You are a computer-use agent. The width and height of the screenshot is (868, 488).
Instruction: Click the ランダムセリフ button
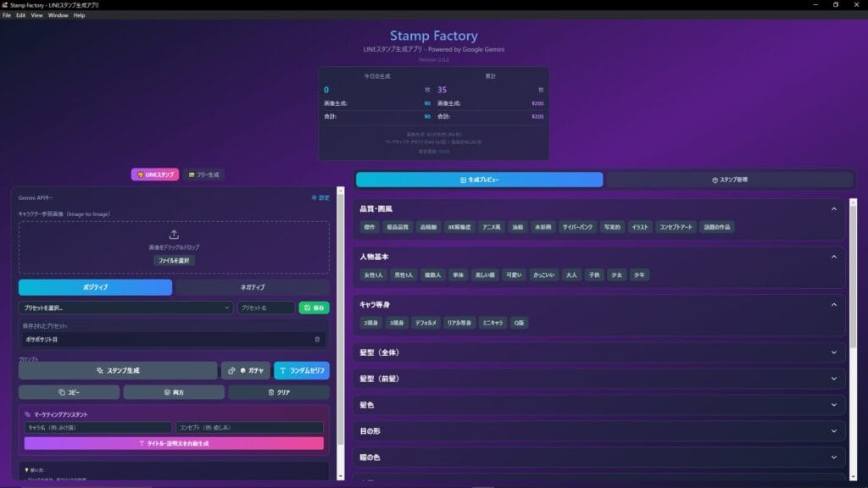301,370
